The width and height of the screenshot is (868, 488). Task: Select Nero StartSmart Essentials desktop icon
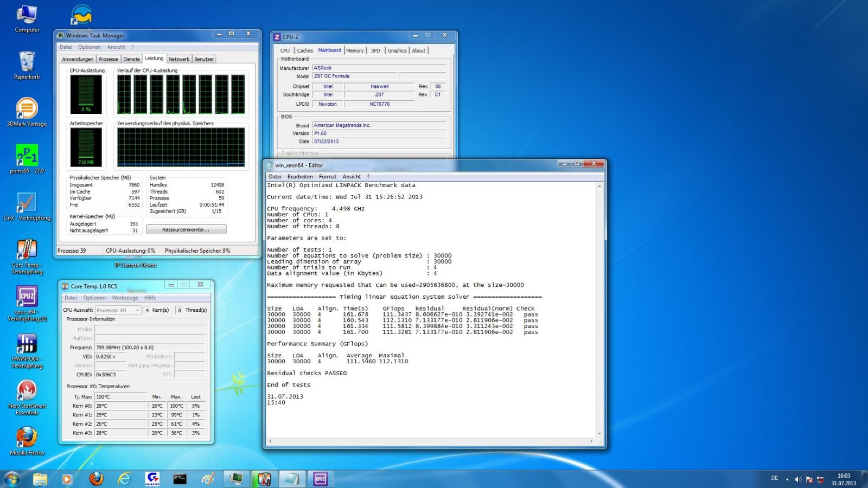tap(27, 398)
